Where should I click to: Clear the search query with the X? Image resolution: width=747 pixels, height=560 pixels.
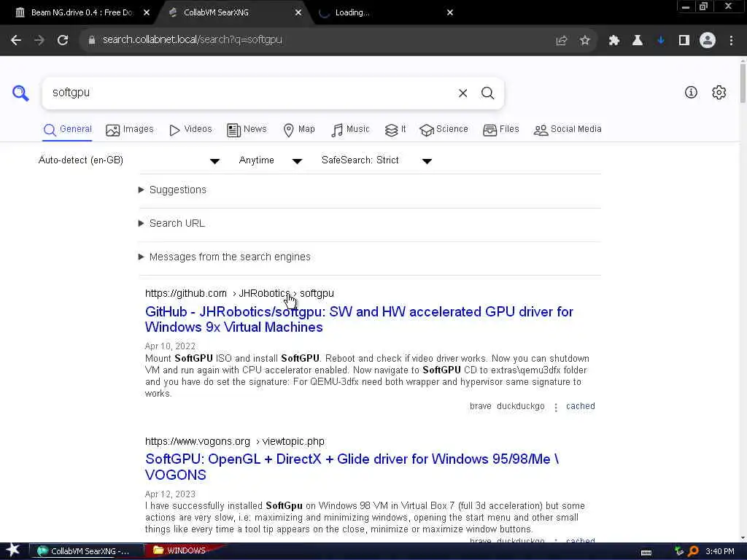pos(462,93)
